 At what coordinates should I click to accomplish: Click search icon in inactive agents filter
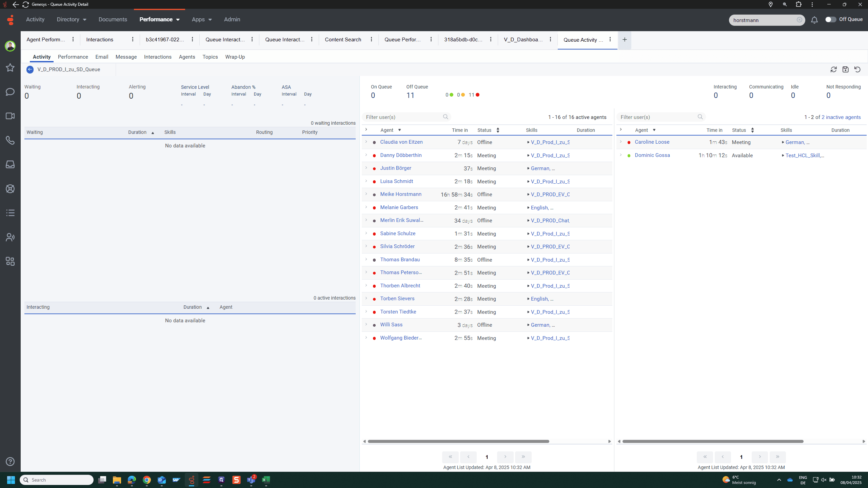(x=700, y=117)
